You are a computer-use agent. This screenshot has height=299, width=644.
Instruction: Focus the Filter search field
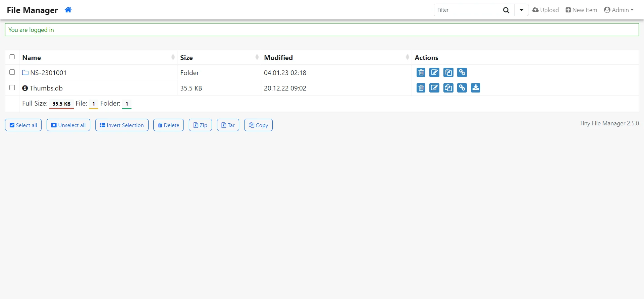point(468,10)
